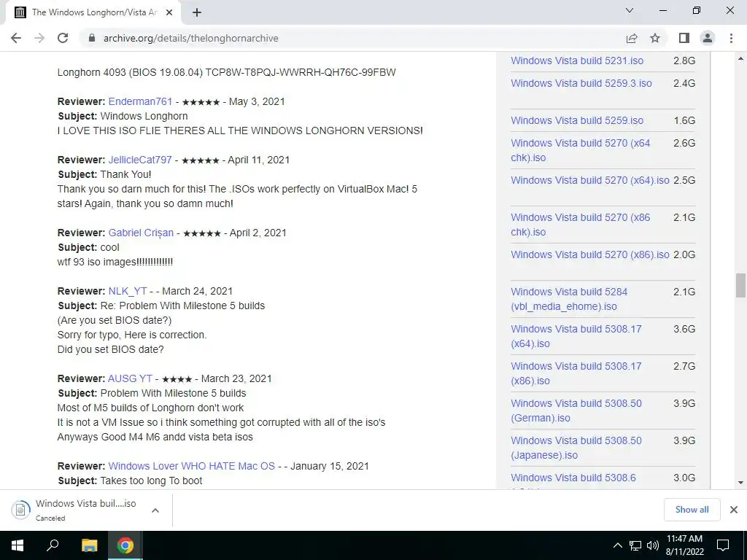The image size is (747, 560).
Task: Download Windows Vista build 5270 (x64 chk).iso
Action: (x=580, y=150)
